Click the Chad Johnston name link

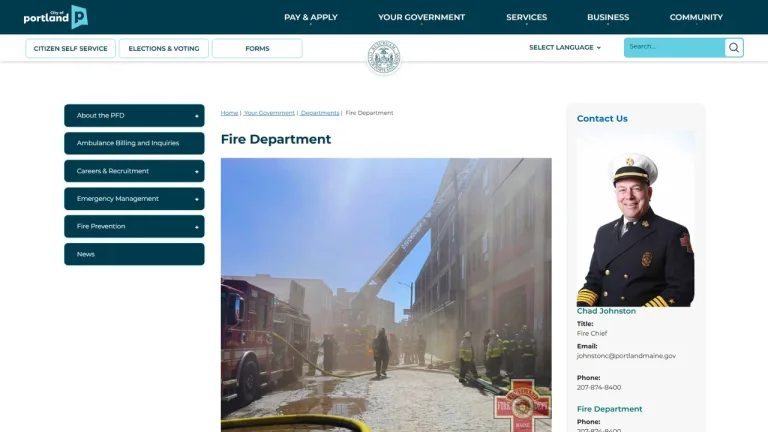tap(606, 311)
